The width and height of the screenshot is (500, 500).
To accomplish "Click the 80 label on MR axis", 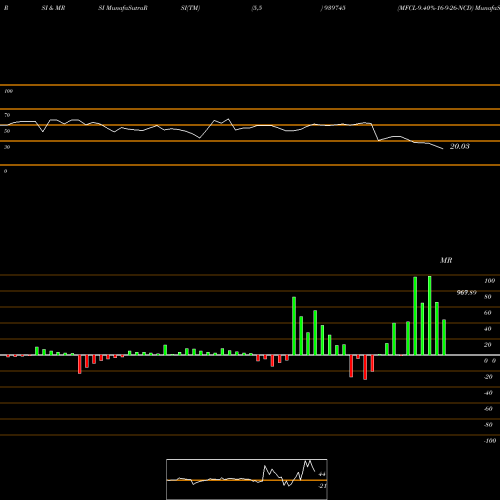I will coord(488,297).
